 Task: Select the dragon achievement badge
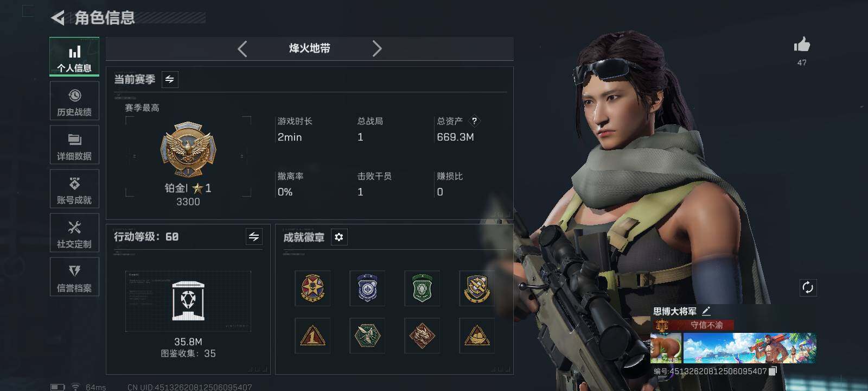pyautogui.click(x=422, y=336)
